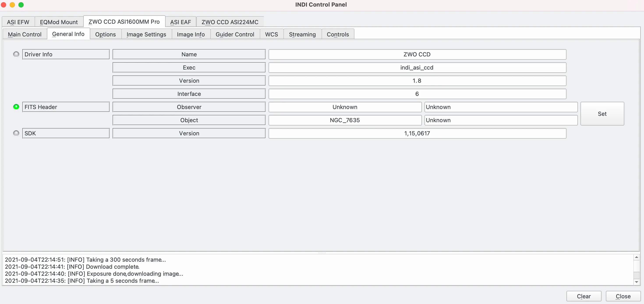
Task: Click log entry Download complete
Action: point(72,267)
